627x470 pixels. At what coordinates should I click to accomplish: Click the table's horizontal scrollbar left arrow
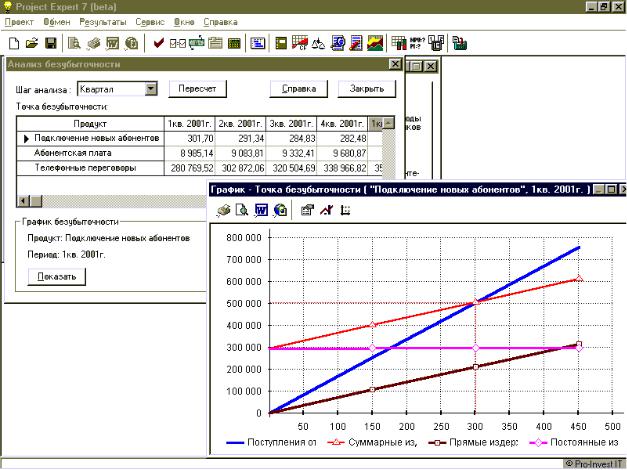[x=24, y=201]
